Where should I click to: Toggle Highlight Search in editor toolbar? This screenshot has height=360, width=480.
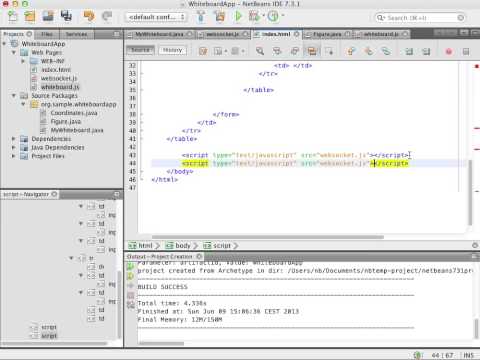tap(312, 51)
